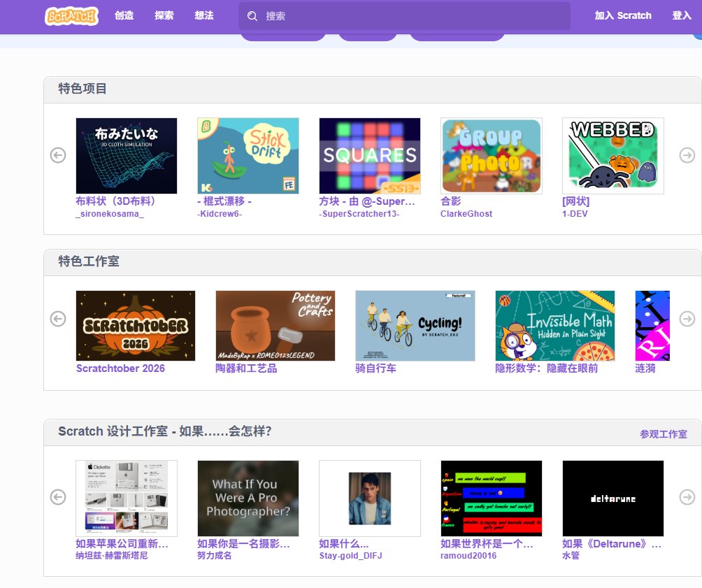Visit author Stay-gold_DIFJ profile
Image resolution: width=702 pixels, height=588 pixels.
[350, 556]
